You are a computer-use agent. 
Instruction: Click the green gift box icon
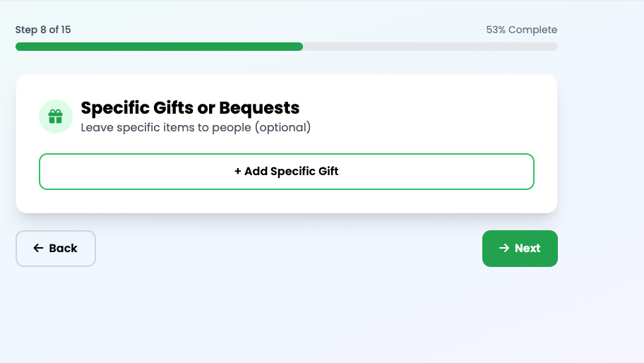pos(56,117)
